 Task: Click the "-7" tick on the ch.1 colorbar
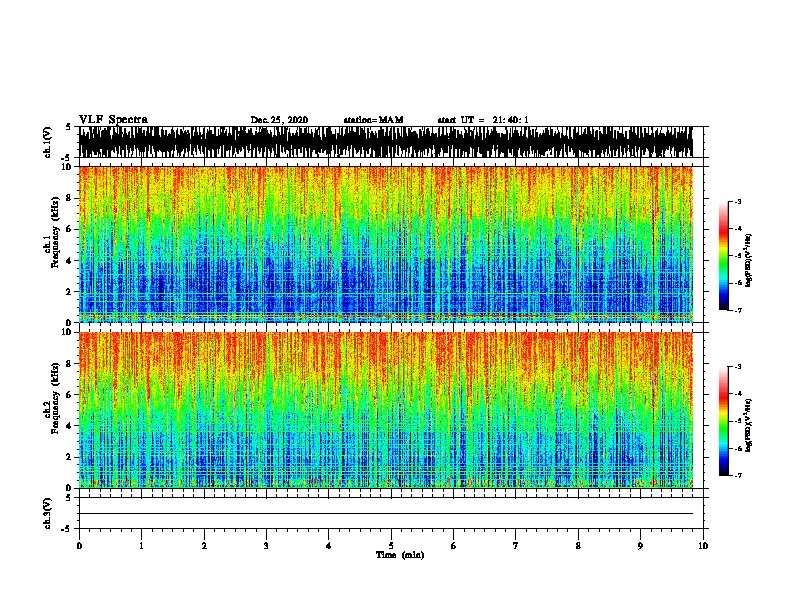738,310
